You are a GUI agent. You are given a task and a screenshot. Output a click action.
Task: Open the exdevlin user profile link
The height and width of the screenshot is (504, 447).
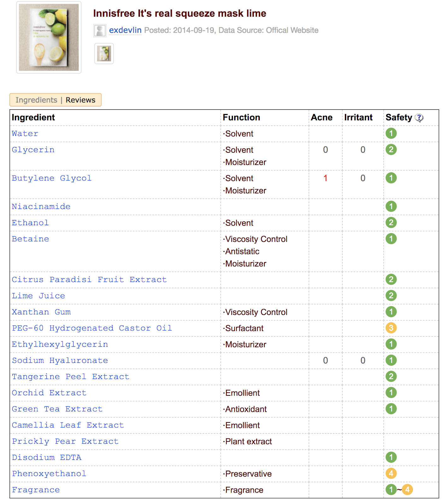pyautogui.click(x=125, y=30)
